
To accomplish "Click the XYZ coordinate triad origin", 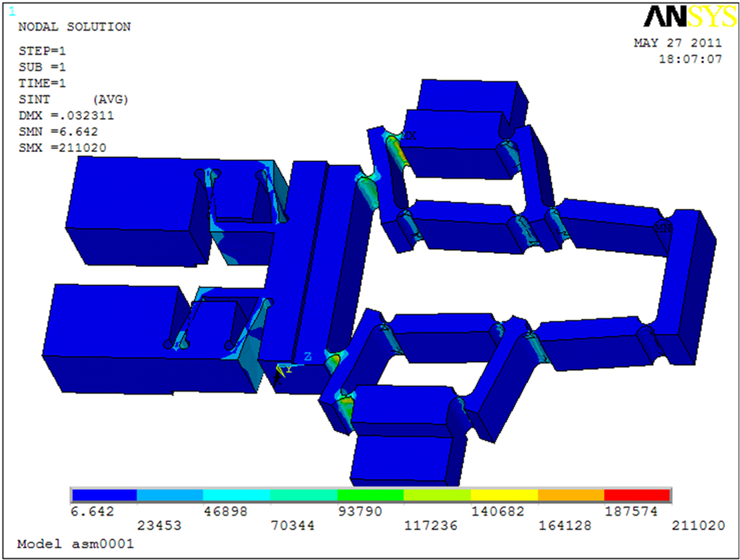I will pyautogui.click(x=278, y=366).
